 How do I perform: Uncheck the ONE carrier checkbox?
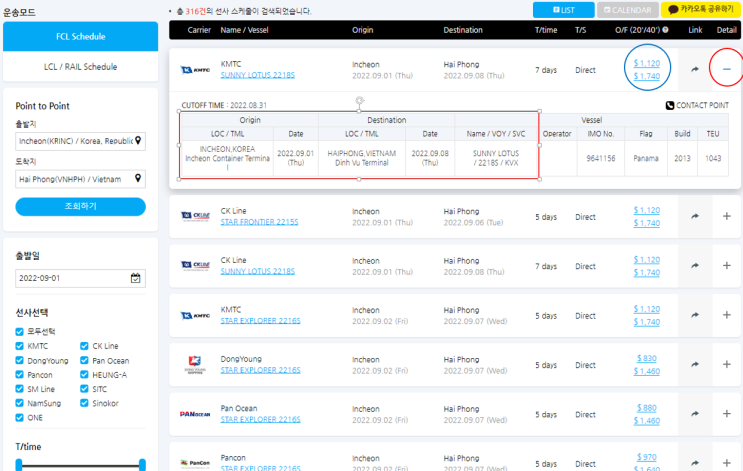19,417
